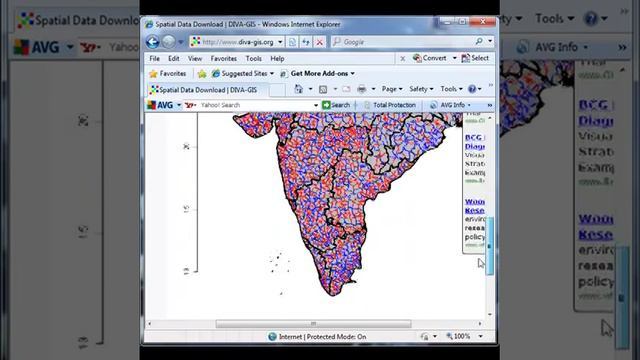Open the Help menu
This screenshot has width=640, height=360.
[x=277, y=58]
